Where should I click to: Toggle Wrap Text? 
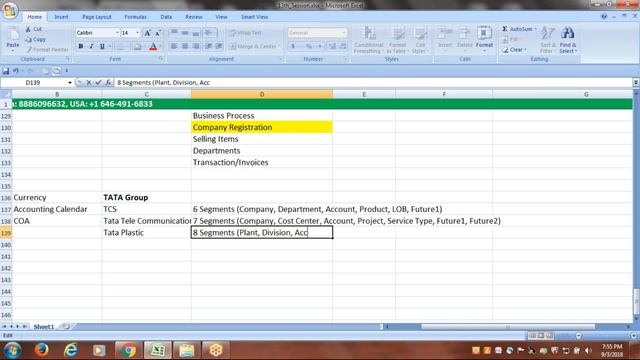pyautogui.click(x=245, y=33)
